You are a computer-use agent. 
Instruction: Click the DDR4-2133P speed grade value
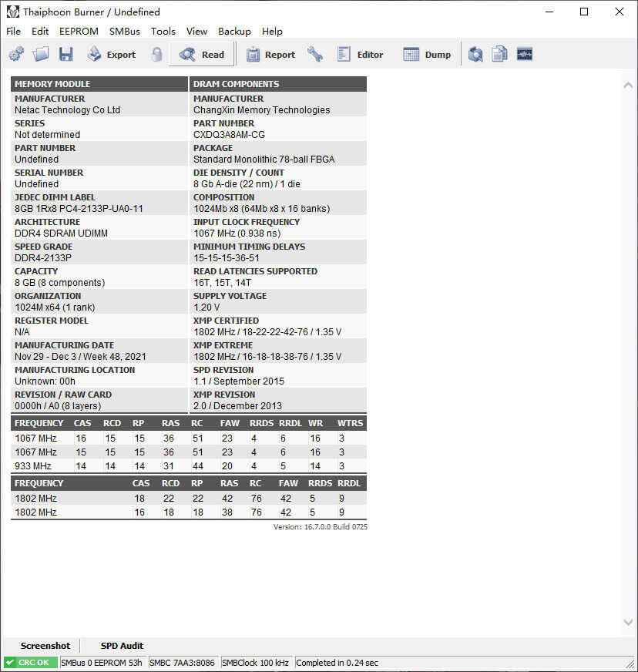pyautogui.click(x=43, y=258)
